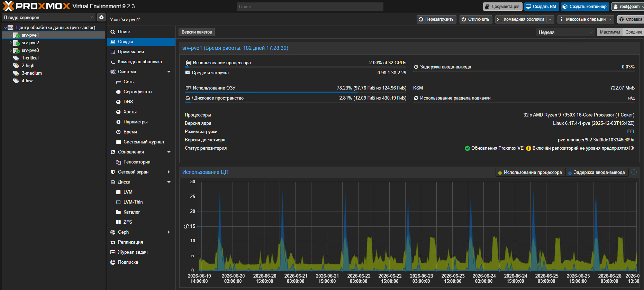The image size is (644, 290).
Task: Open the LVM disks page
Action: coord(142,192)
